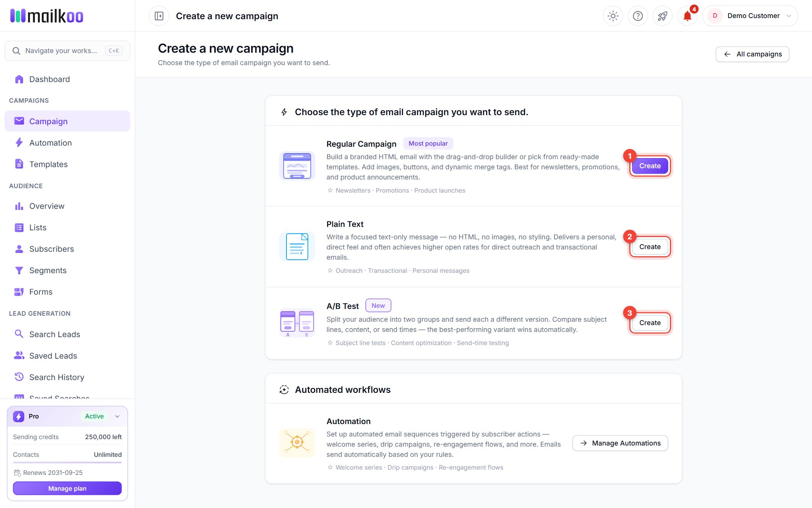Open Lists in the sidebar
The image size is (812, 508).
coord(67,227)
